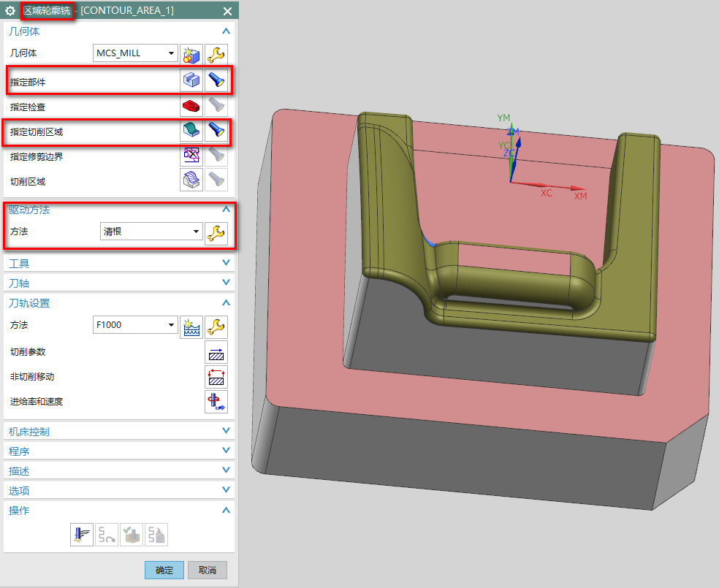
Task: Click the 指定修剪边界 trim boundary icon
Action: click(x=191, y=155)
